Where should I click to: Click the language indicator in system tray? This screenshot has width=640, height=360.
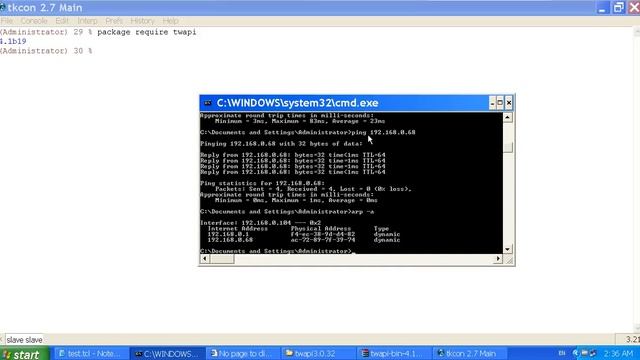(x=562, y=353)
